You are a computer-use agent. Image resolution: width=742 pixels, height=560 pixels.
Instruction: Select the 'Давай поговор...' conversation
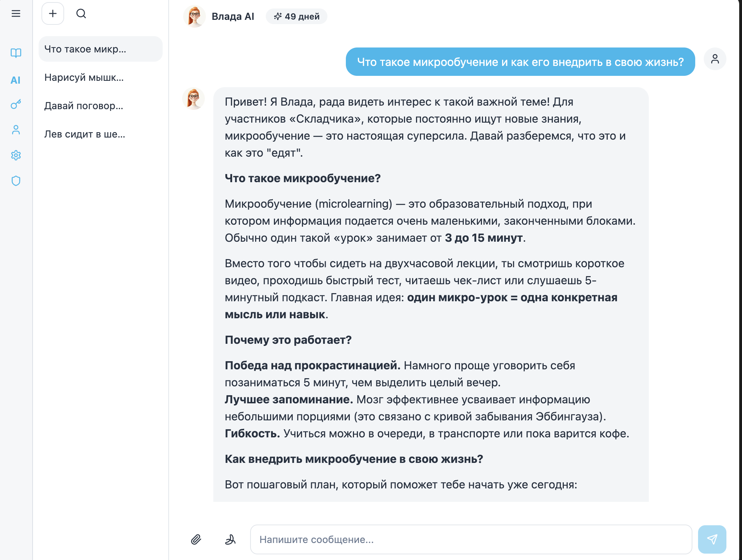click(101, 106)
